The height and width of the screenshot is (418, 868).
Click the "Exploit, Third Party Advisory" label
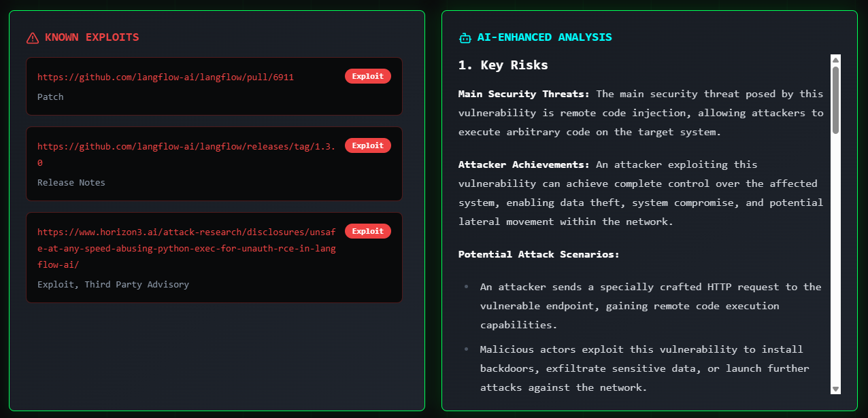[x=113, y=285]
